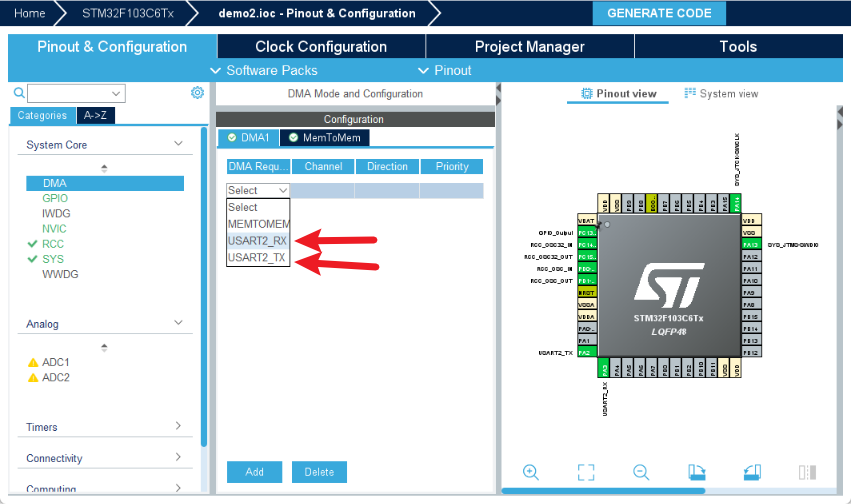Click the Delete button
851x504 pixels.
click(319, 472)
